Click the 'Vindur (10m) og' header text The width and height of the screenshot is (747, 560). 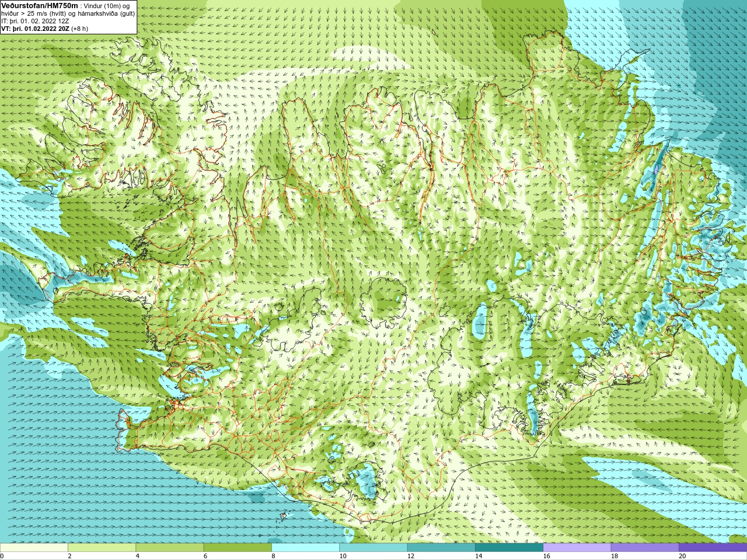point(107,6)
